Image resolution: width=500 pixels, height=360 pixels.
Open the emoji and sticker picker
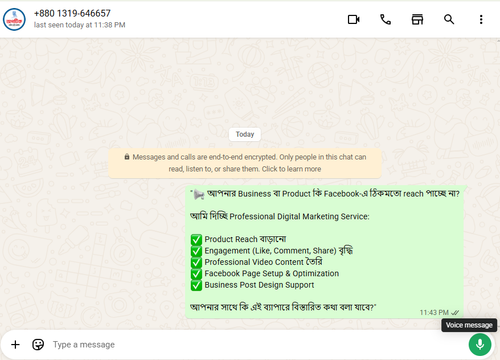[x=38, y=344]
